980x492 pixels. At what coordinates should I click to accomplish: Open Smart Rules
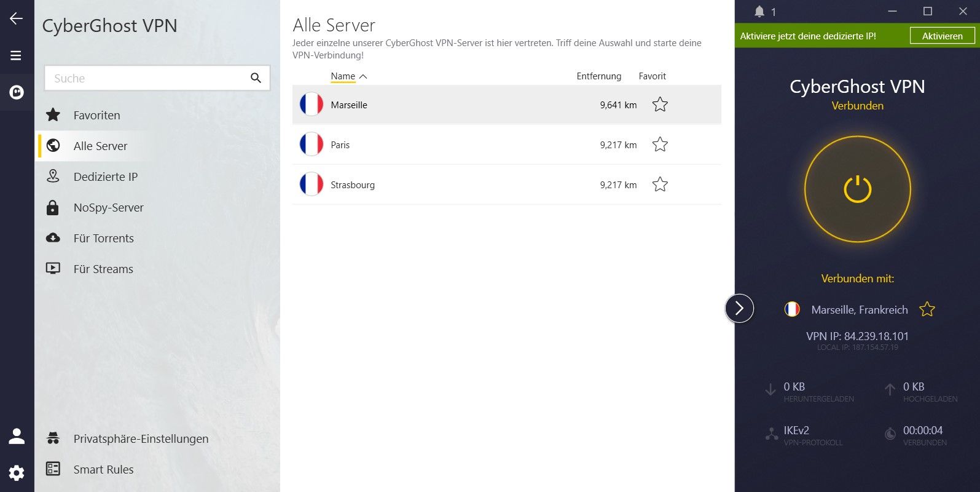pyautogui.click(x=103, y=469)
